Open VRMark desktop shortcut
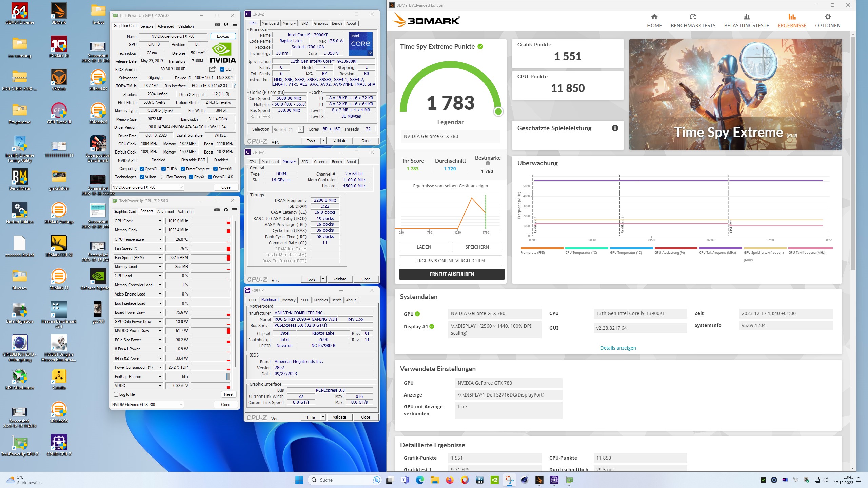 pyautogui.click(x=59, y=80)
